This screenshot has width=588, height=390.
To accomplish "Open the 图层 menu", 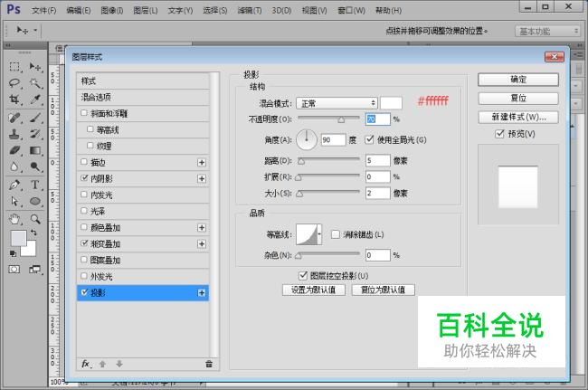I will click(146, 11).
